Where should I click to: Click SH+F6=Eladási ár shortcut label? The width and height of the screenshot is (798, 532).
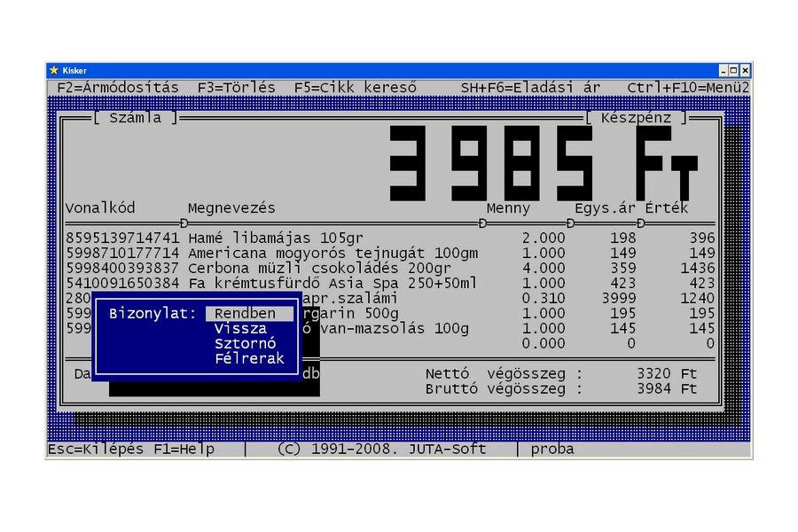click(530, 88)
